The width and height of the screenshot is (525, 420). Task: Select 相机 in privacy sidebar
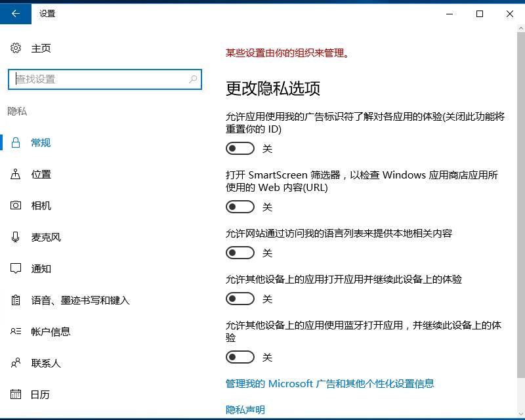[41, 205]
